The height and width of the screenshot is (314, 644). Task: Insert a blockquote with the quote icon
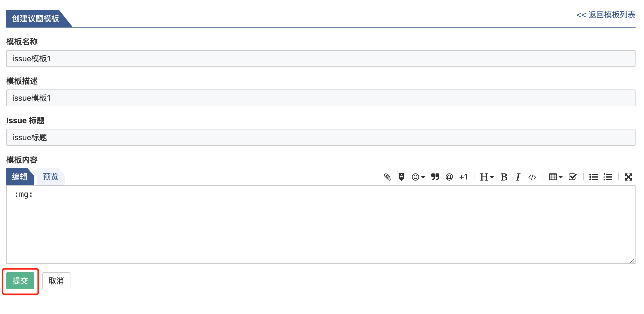(435, 177)
